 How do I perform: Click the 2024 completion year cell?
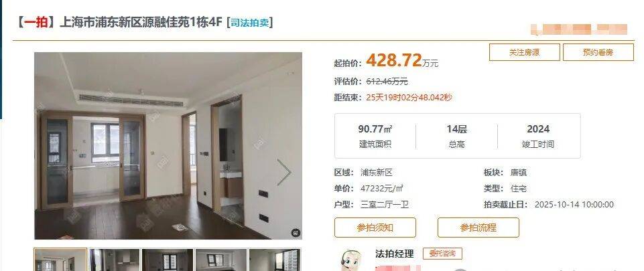[x=538, y=136]
